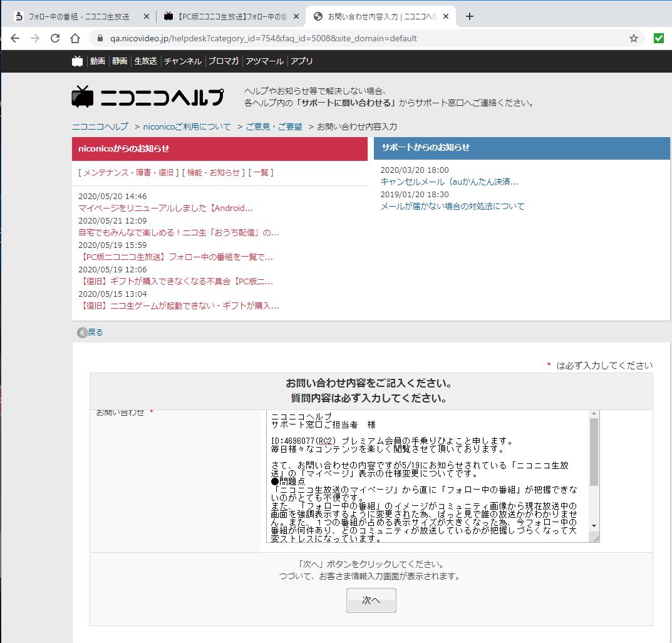Viewport: 672px width, 643px height.
Task: Click the ニコニコヘルプ breadcrumb link
Action: coord(100,127)
